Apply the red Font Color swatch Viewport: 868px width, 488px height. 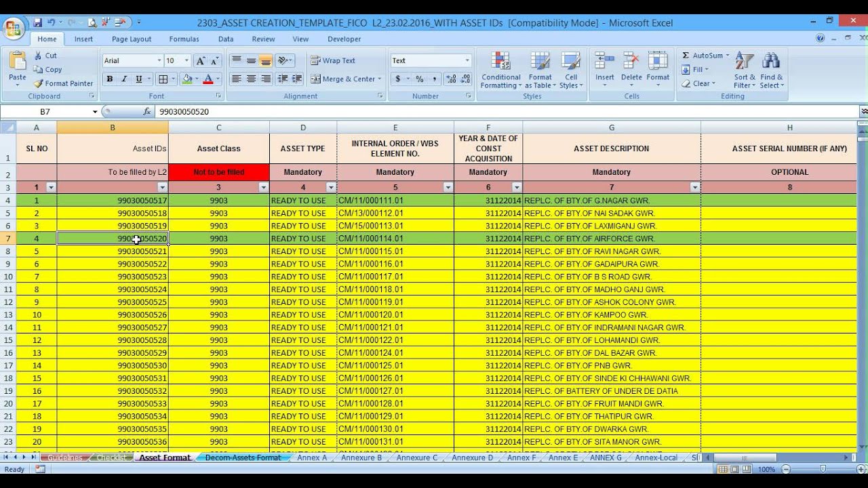click(208, 79)
